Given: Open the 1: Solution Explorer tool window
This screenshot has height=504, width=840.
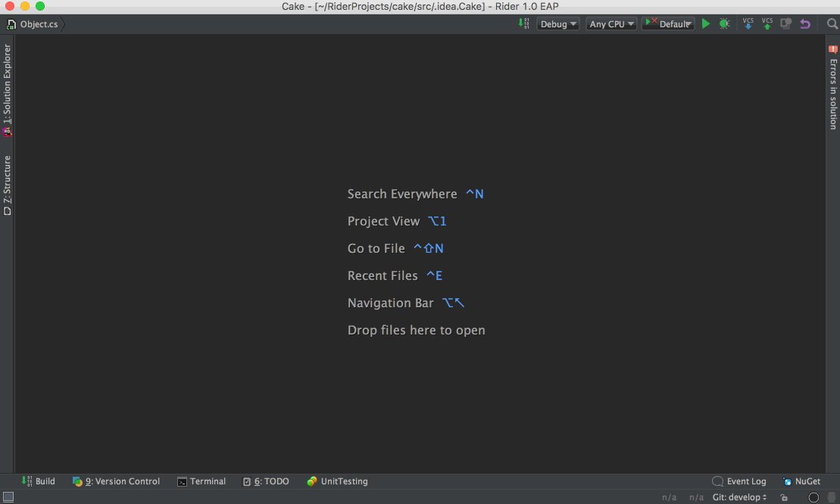Looking at the screenshot, I should [x=7, y=90].
